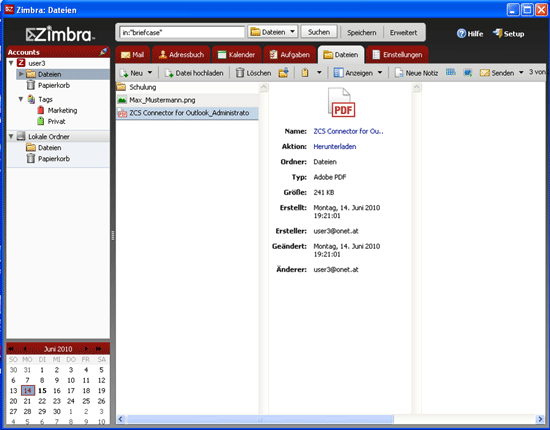Click the Senden button

point(497,73)
